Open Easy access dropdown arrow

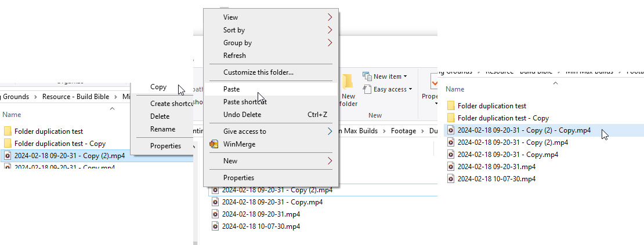pos(410,89)
